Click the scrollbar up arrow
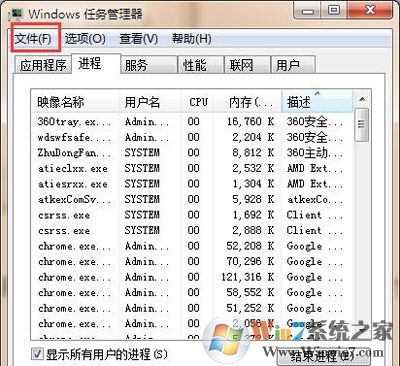Viewport: 400px width, 366px height. [362, 99]
